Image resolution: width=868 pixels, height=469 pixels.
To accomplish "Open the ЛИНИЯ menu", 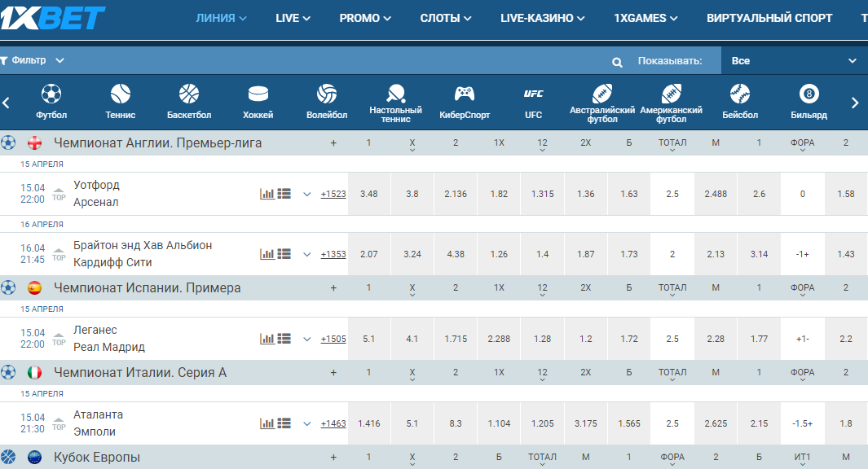I will (222, 18).
